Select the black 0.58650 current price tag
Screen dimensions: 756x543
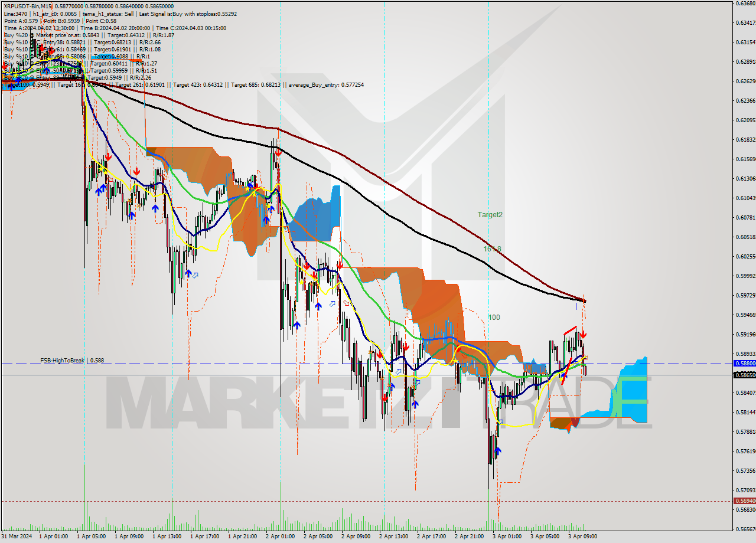coord(744,375)
